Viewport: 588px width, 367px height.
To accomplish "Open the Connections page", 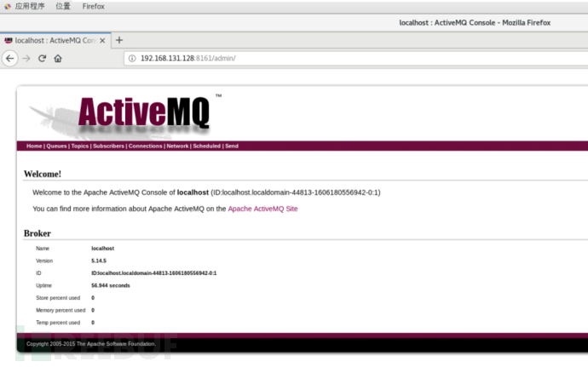I will (x=146, y=146).
